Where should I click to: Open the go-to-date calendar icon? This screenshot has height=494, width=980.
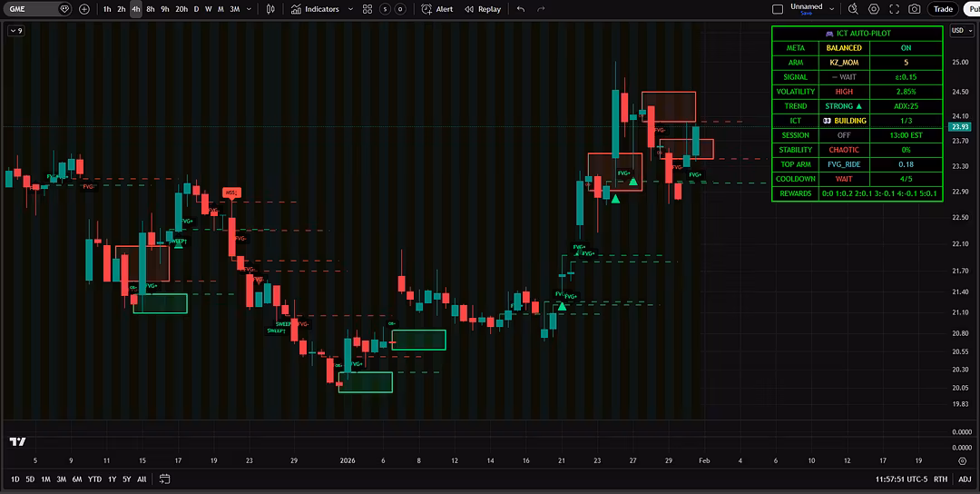click(x=164, y=479)
